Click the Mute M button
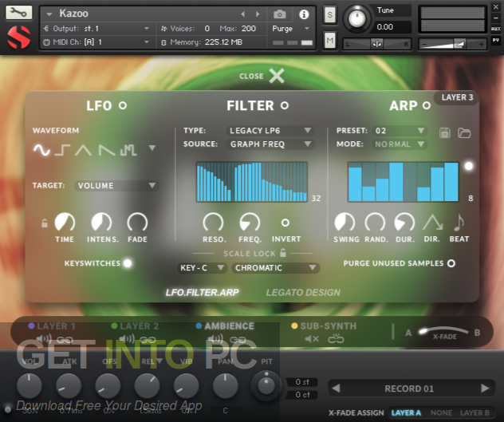 click(330, 40)
